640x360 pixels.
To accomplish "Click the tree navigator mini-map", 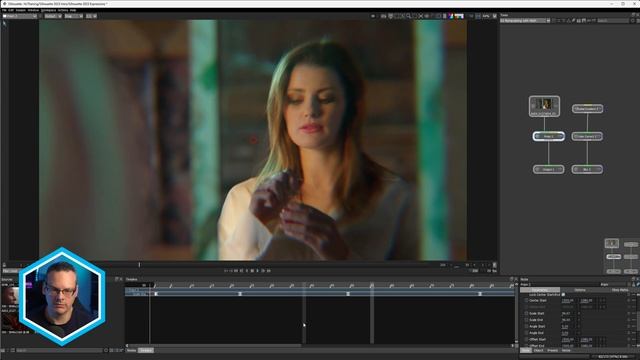I will coord(622,256).
